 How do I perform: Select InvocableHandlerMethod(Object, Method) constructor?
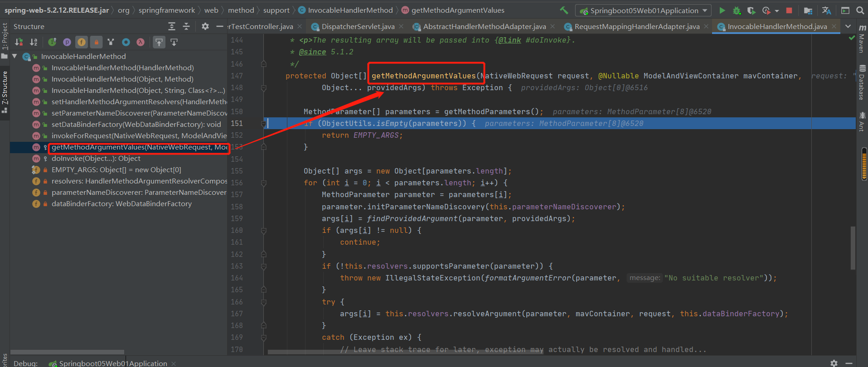pos(122,79)
